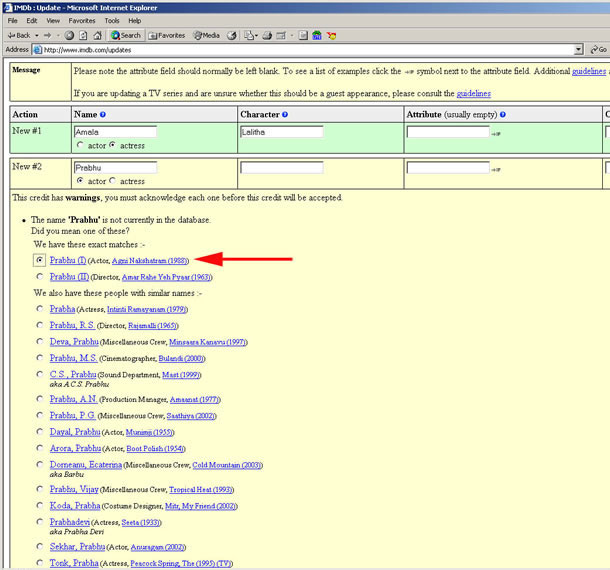Open the Media toolbar button

point(207,35)
